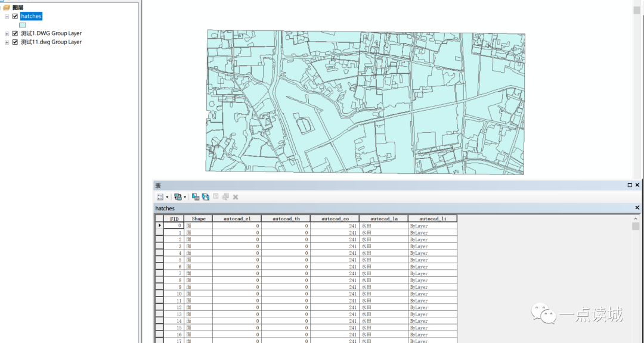Click Select By Attributes icon in table toolbar

[x=196, y=197]
